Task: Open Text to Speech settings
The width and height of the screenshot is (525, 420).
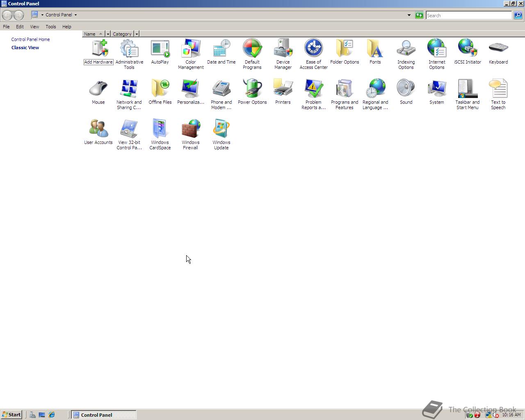Action: tap(498, 94)
